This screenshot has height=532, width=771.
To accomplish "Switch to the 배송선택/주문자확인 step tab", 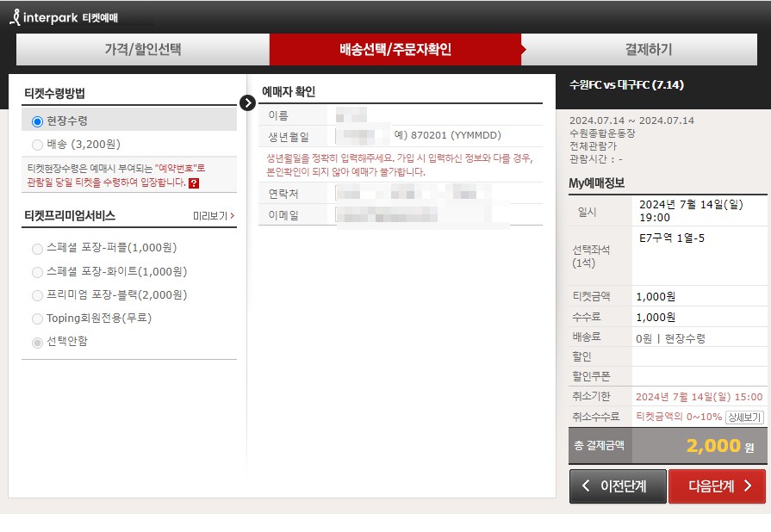I will pos(395,49).
